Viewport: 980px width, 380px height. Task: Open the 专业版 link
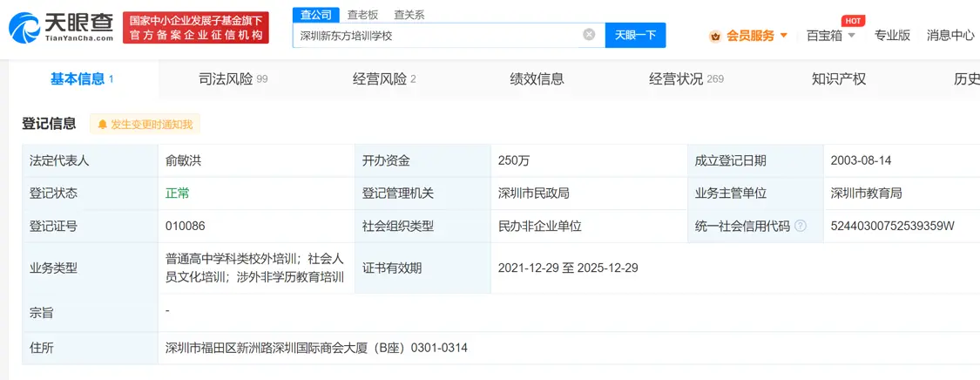click(892, 36)
